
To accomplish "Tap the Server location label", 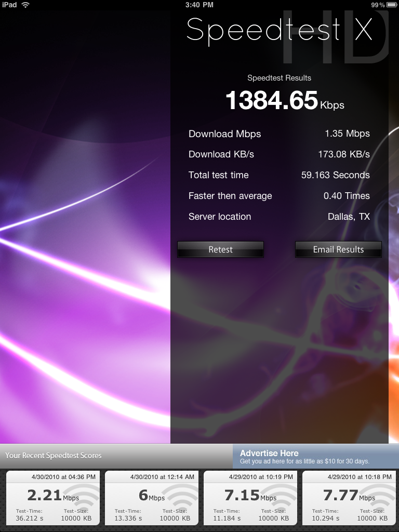I will pyautogui.click(x=220, y=217).
